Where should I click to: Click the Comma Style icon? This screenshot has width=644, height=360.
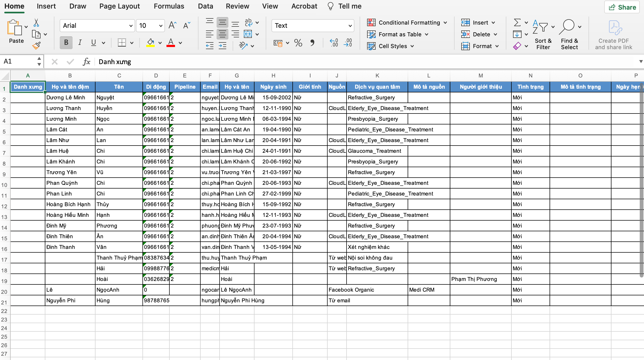click(x=312, y=43)
